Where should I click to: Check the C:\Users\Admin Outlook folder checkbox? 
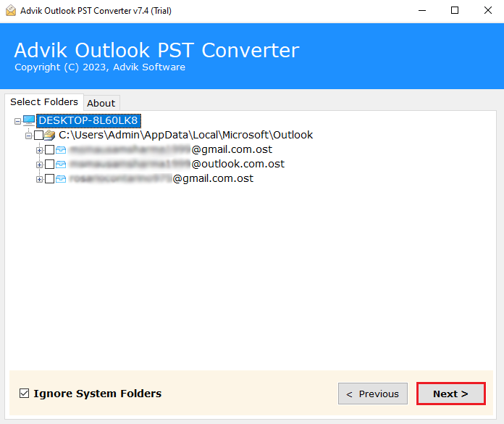[x=38, y=135]
